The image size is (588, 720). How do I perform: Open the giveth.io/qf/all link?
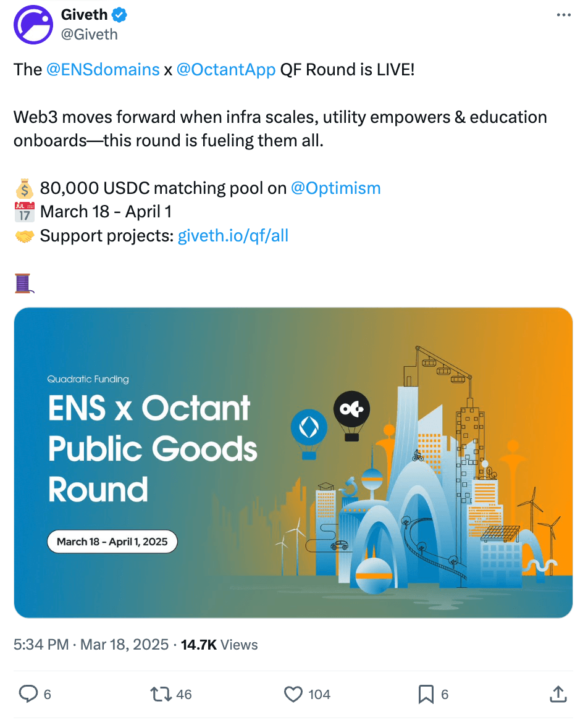(233, 235)
